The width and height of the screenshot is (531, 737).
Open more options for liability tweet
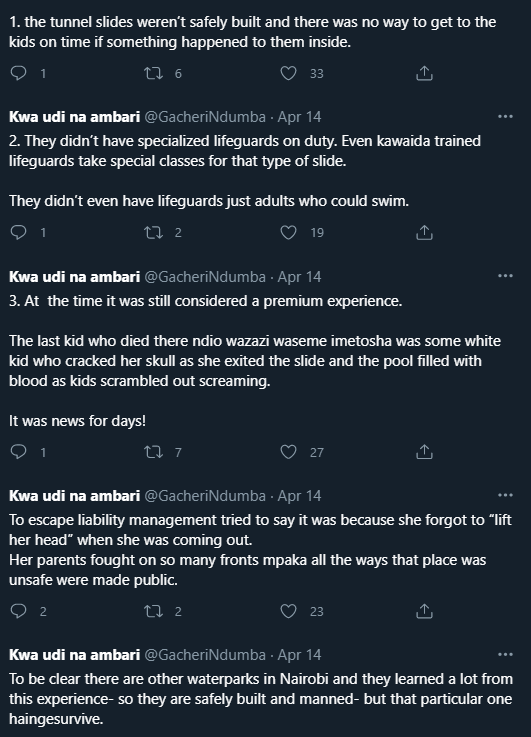click(x=505, y=495)
